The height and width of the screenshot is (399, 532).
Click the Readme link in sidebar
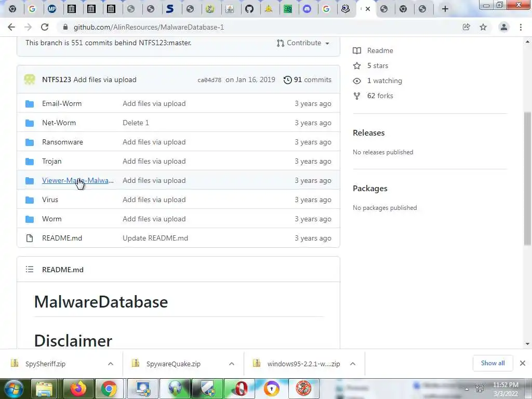pyautogui.click(x=380, y=50)
